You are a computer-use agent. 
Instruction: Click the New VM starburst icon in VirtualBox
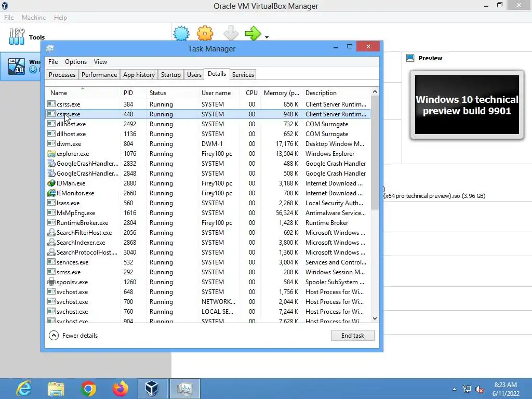coord(181,33)
